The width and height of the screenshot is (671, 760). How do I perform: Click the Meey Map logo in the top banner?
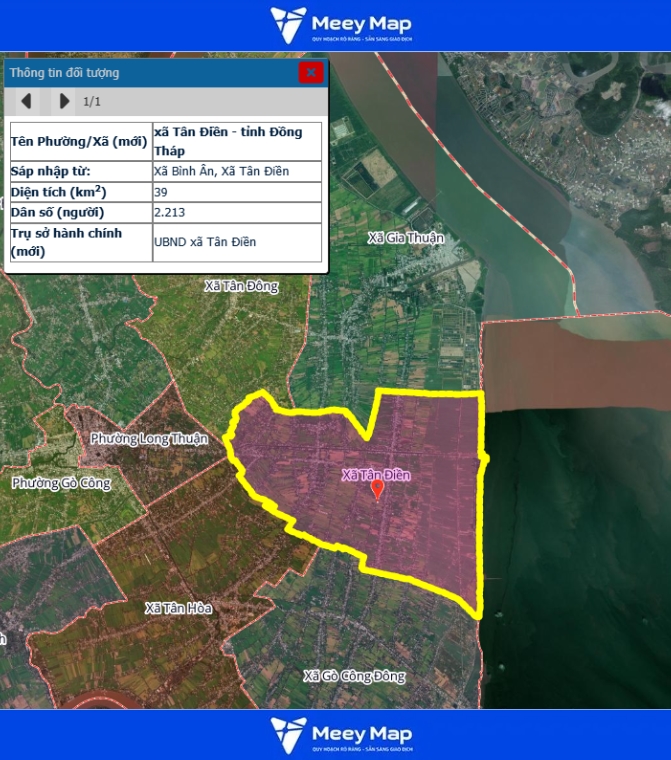(341, 25)
